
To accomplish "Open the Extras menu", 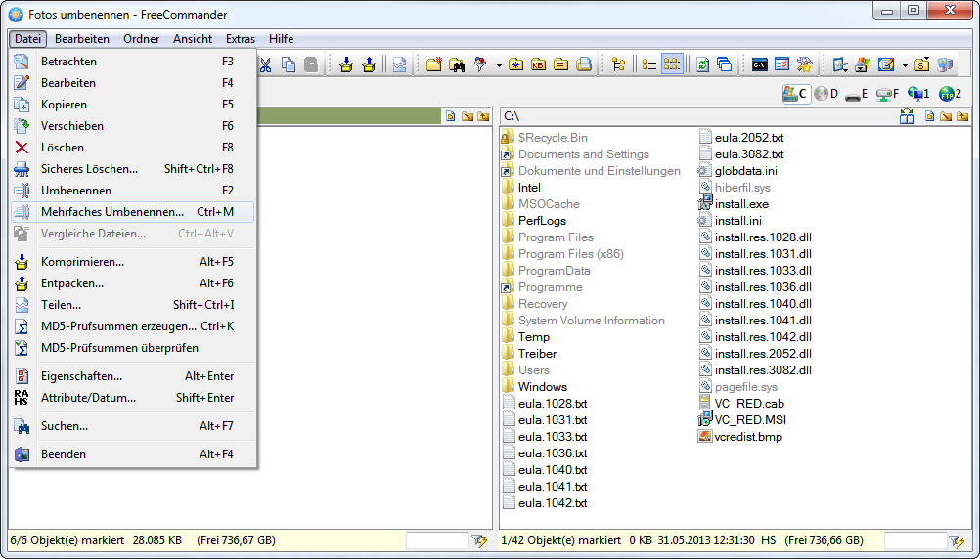I will pos(241,39).
